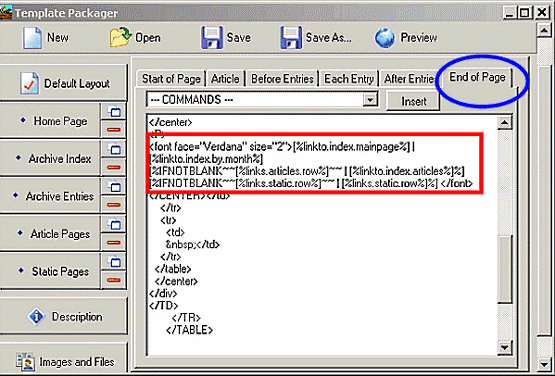Click the </div> line in the editor
This screenshot has height=376, width=555.
click(163, 293)
